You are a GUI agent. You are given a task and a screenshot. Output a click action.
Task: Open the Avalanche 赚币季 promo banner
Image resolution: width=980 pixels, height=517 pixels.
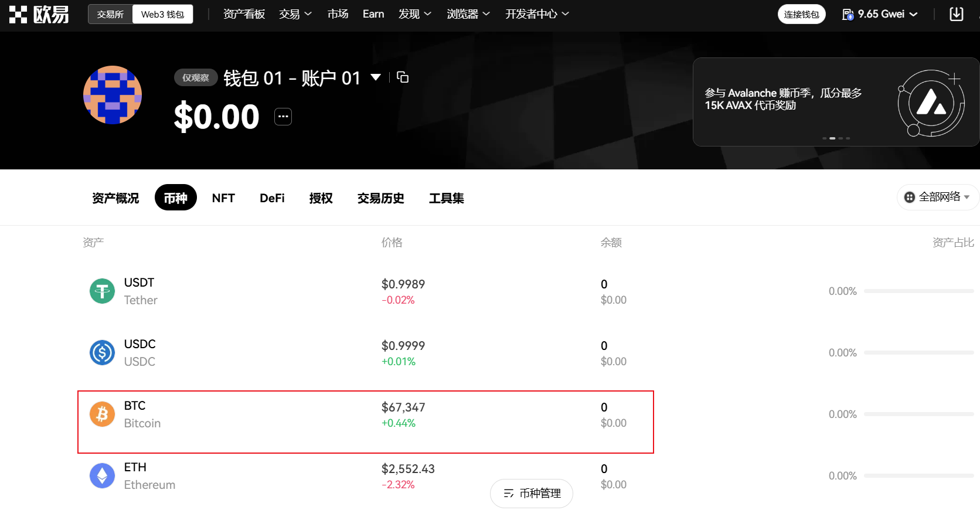[836, 102]
